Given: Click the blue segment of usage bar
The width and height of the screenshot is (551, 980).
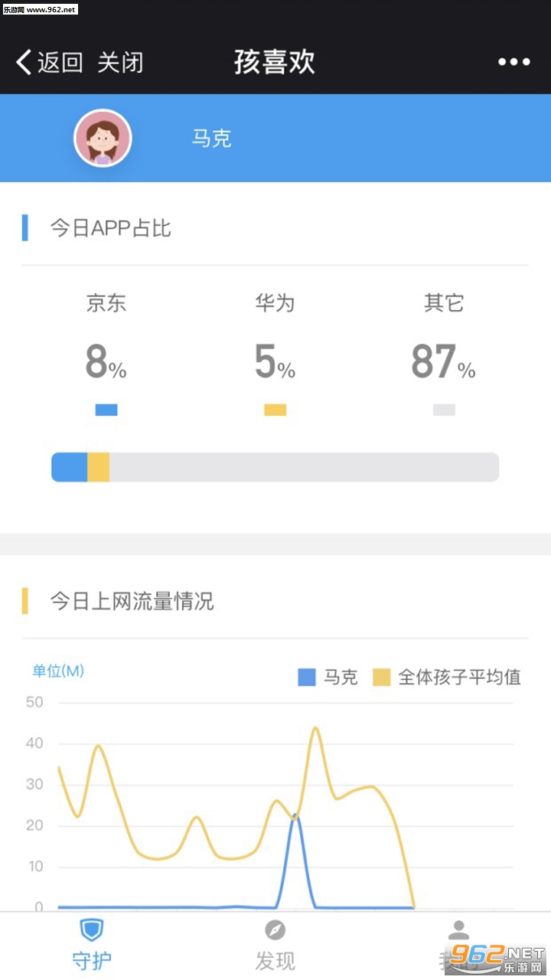Looking at the screenshot, I should (70, 467).
